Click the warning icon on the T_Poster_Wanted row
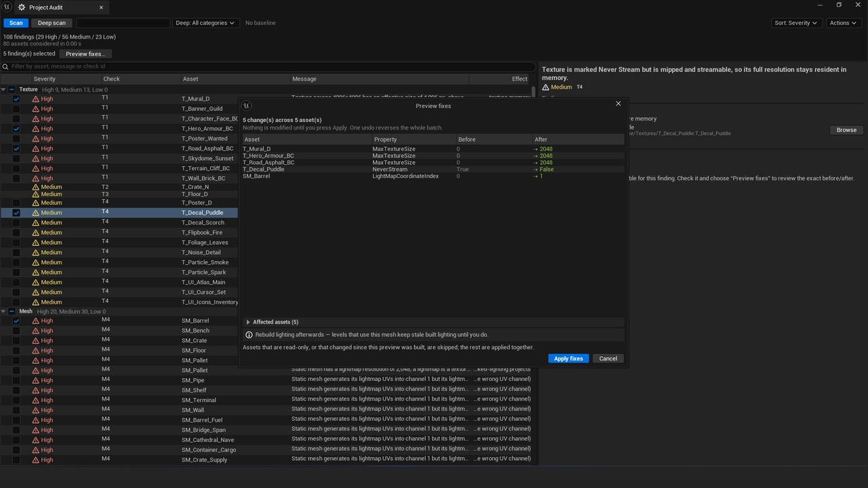This screenshot has width=868, height=488. click(x=36, y=138)
